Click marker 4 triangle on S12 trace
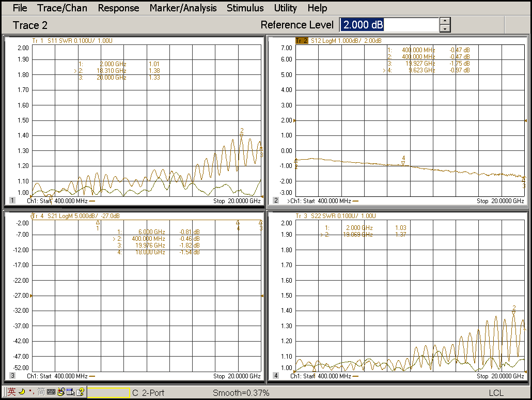 tap(403, 163)
